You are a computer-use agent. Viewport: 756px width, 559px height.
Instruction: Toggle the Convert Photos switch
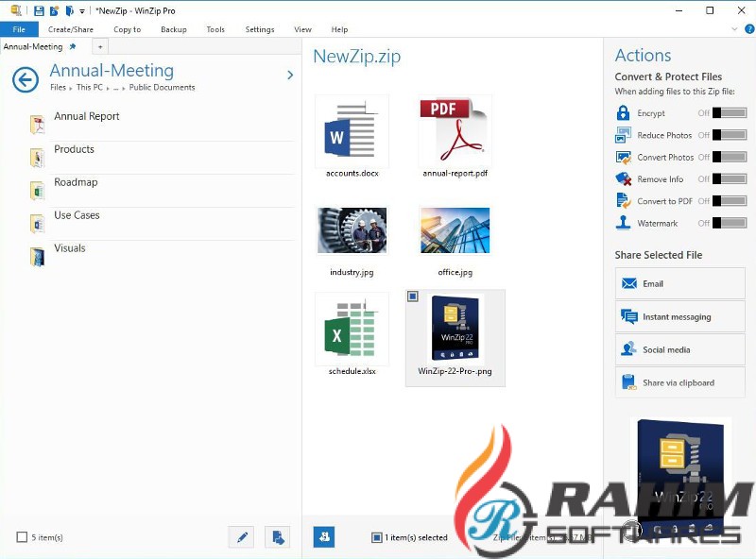[x=730, y=157]
